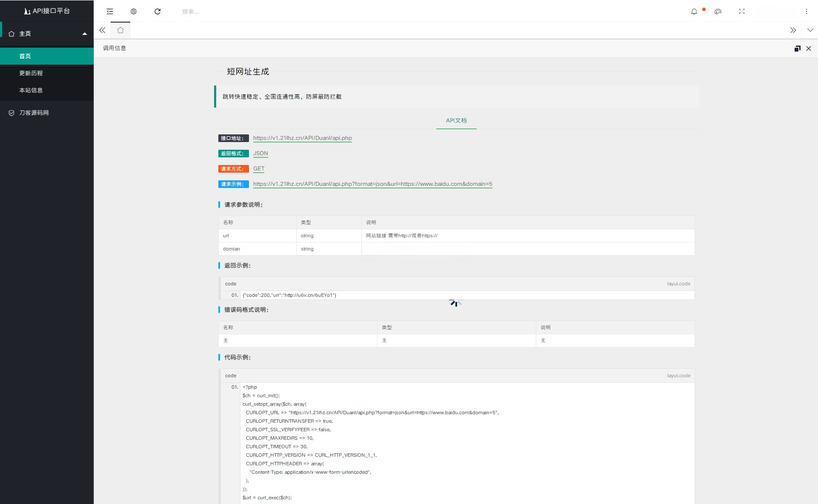Open the theme palette icon
This screenshot has width=818, height=504.
pyautogui.click(x=718, y=11)
